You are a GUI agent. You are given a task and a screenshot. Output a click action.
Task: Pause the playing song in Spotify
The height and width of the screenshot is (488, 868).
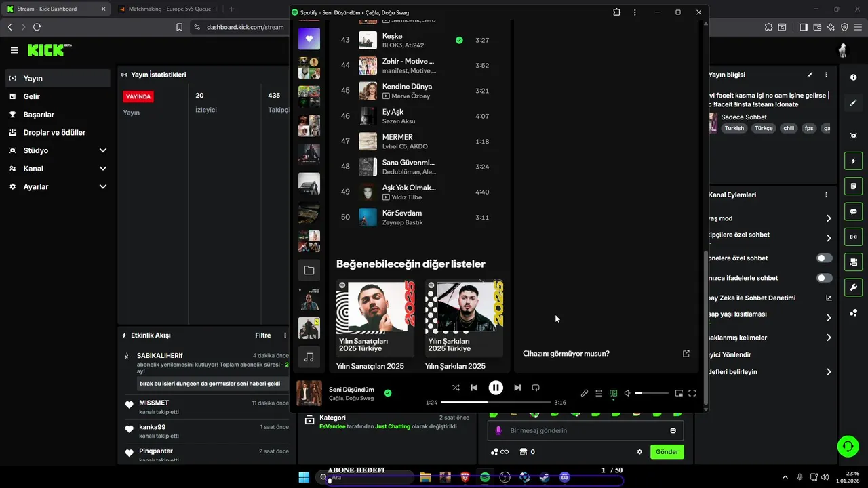tap(496, 388)
